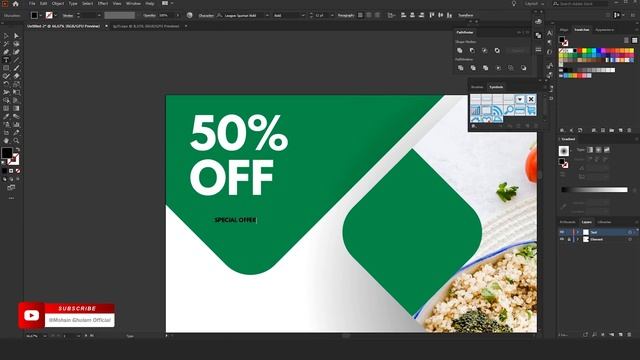Switch Swatches panel to thumbnail view
The image size is (640, 360).
point(634,40)
